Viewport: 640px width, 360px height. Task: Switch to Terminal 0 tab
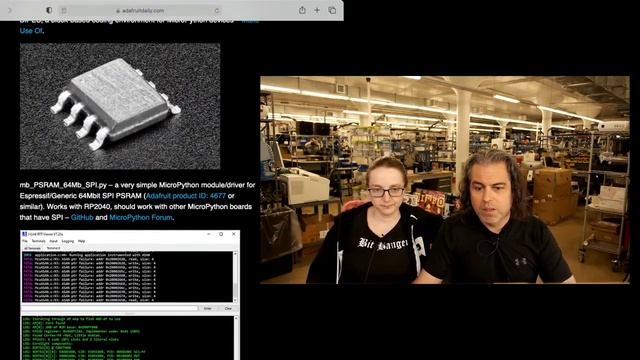click(53, 248)
